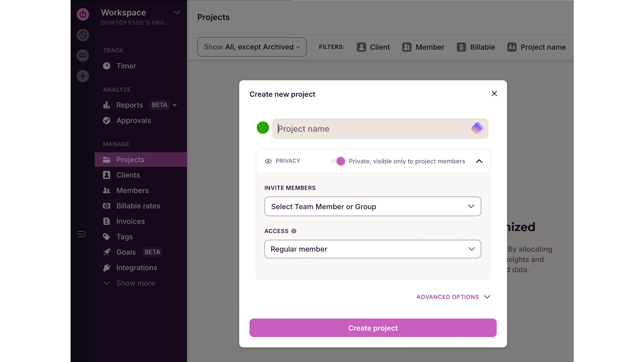The image size is (644, 362).
Task: Collapse the Privacy section chevron
Action: pyautogui.click(x=479, y=161)
